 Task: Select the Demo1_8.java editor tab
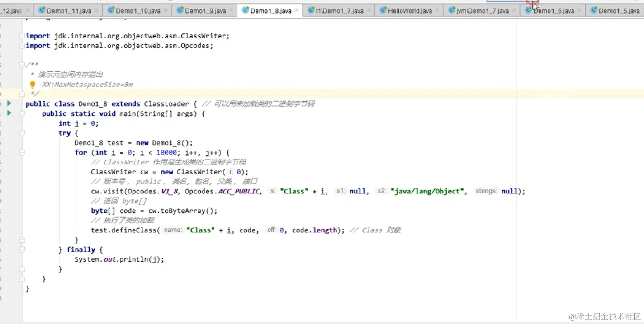click(x=270, y=10)
